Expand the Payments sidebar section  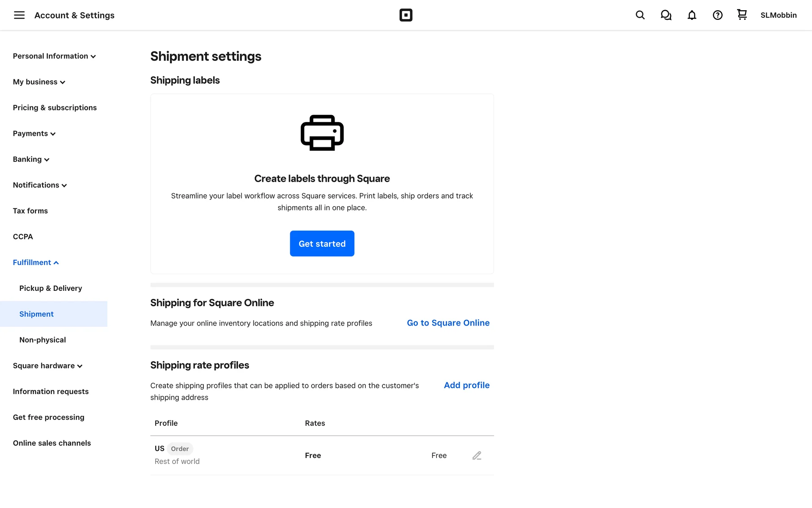(34, 134)
